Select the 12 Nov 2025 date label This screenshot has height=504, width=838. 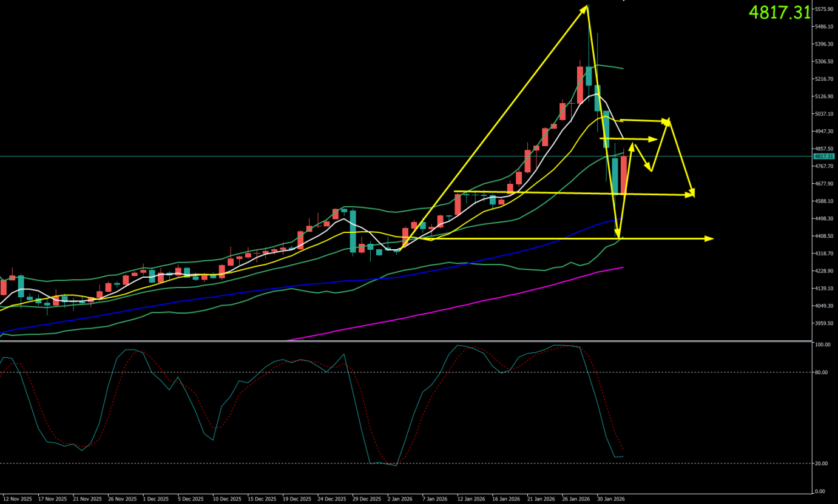[18, 499]
